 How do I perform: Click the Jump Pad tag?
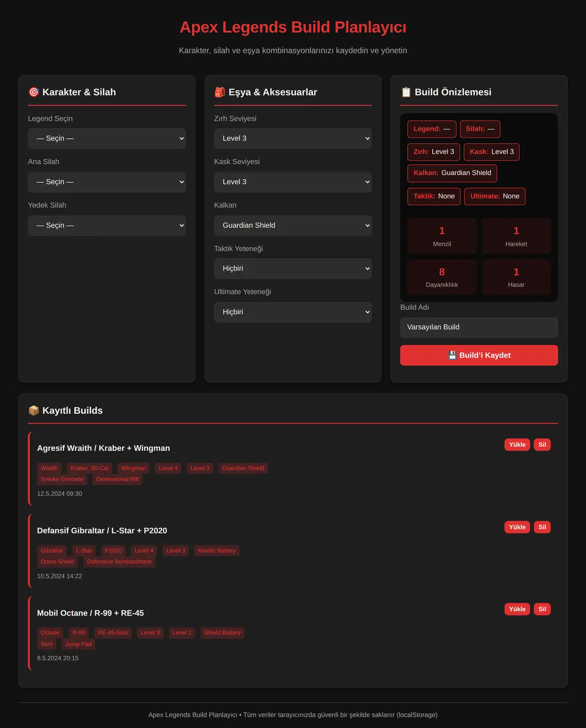click(79, 644)
